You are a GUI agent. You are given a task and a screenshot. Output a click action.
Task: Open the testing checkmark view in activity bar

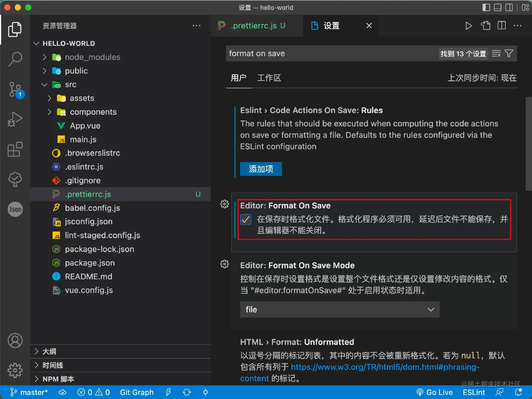(15, 180)
